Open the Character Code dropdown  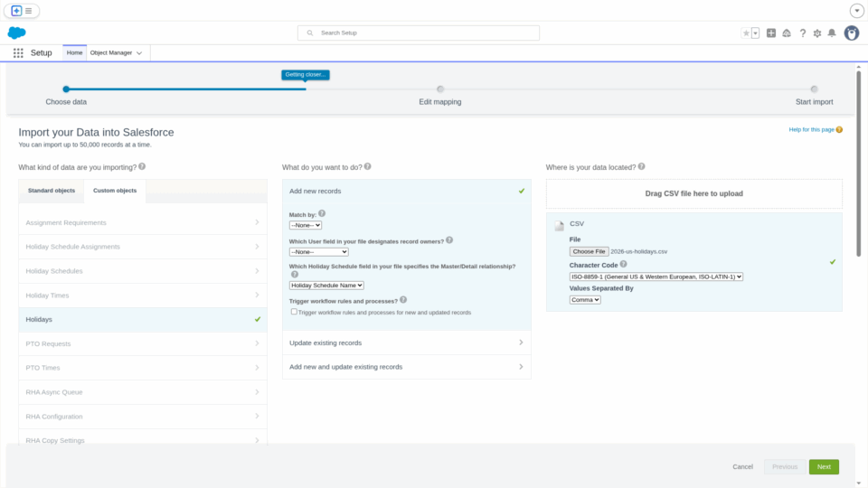click(x=656, y=277)
